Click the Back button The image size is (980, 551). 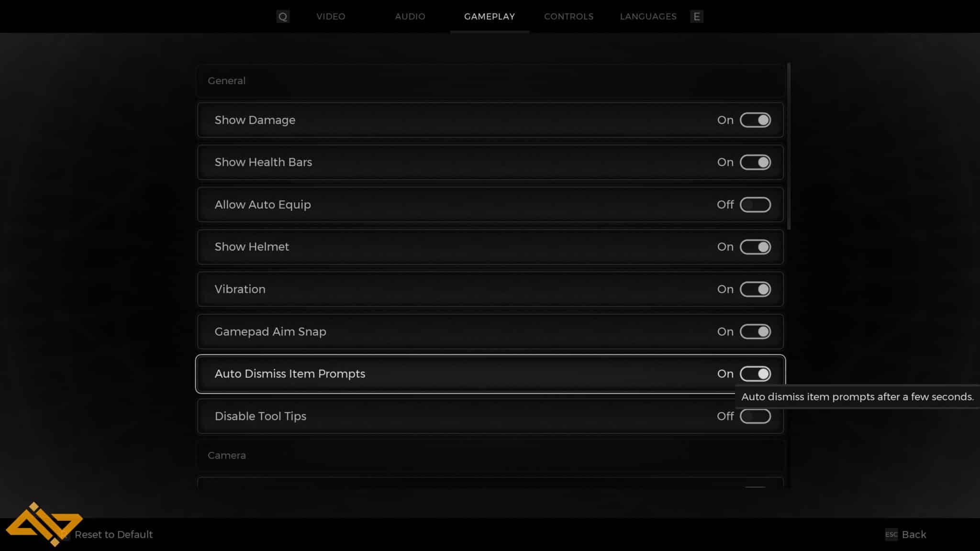(914, 535)
